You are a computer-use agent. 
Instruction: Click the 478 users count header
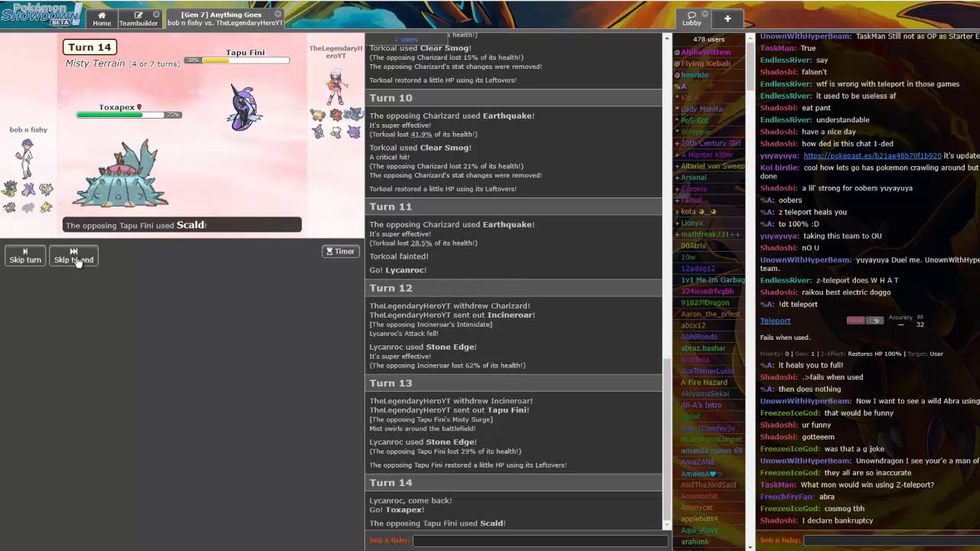tap(708, 39)
